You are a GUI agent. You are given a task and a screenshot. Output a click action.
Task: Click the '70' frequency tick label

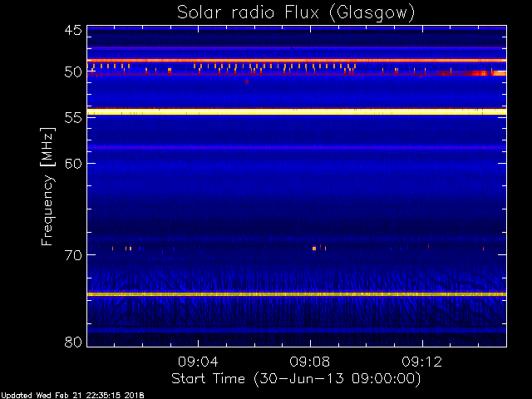[73, 255]
